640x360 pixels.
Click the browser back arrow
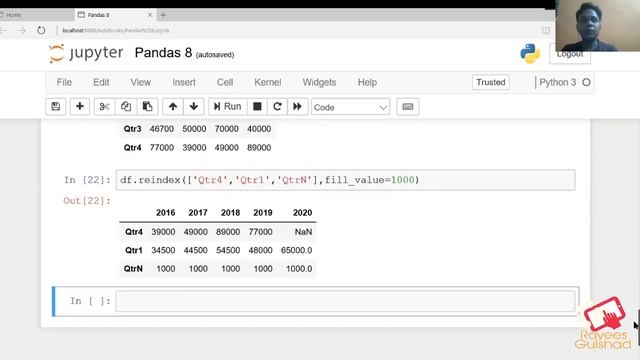click(x=3, y=30)
